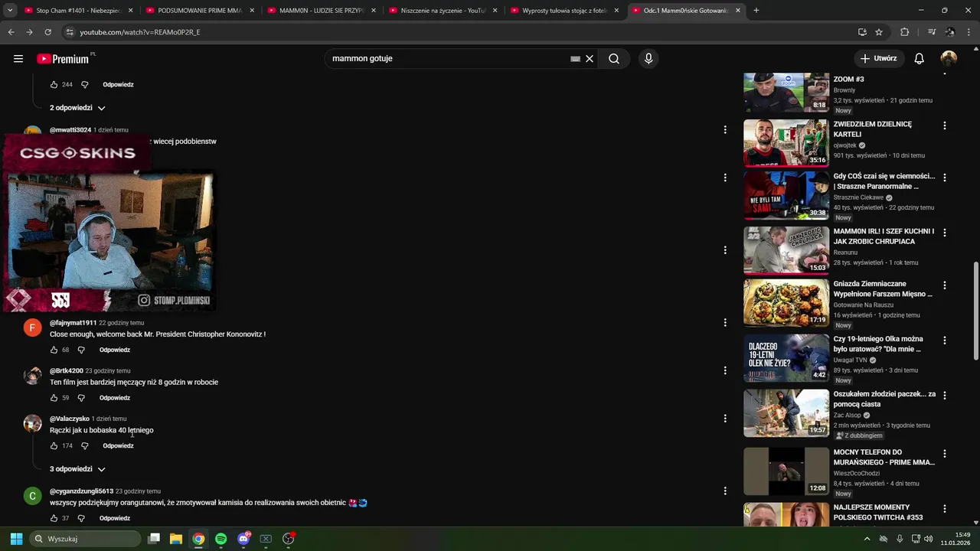This screenshot has width=980, height=551.
Task: Go to the YouTube Premium home logo
Action: 64,58
